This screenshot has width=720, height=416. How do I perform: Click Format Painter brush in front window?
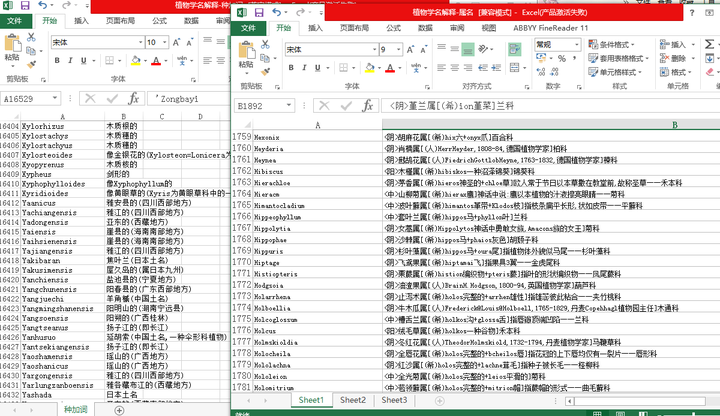point(265,71)
